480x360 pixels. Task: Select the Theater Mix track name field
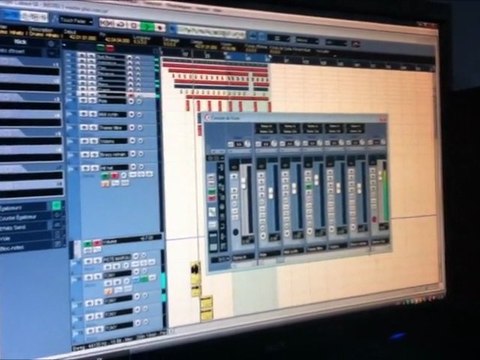click(112, 128)
